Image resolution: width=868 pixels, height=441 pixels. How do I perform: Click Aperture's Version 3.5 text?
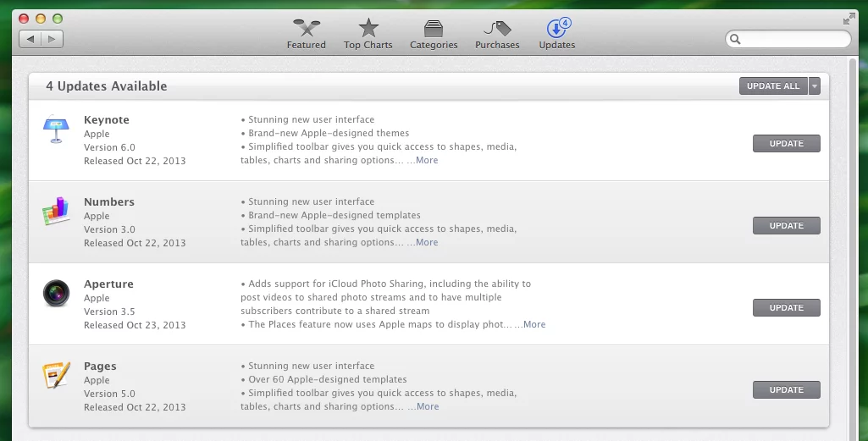(109, 311)
